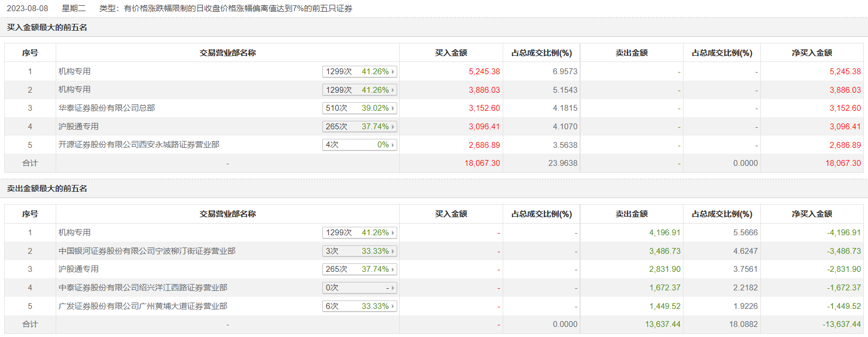Click 沪股通专用 in the buy table

[x=78, y=127]
